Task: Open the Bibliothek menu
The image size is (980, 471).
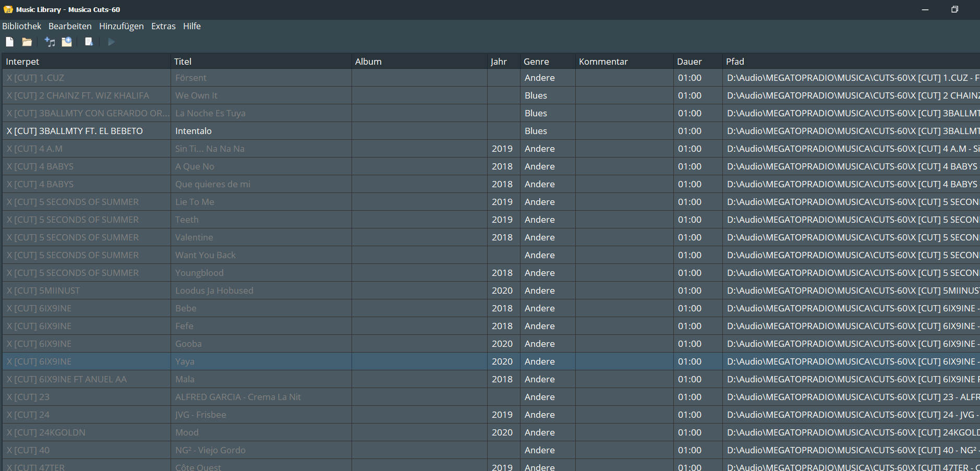Action: click(x=21, y=26)
